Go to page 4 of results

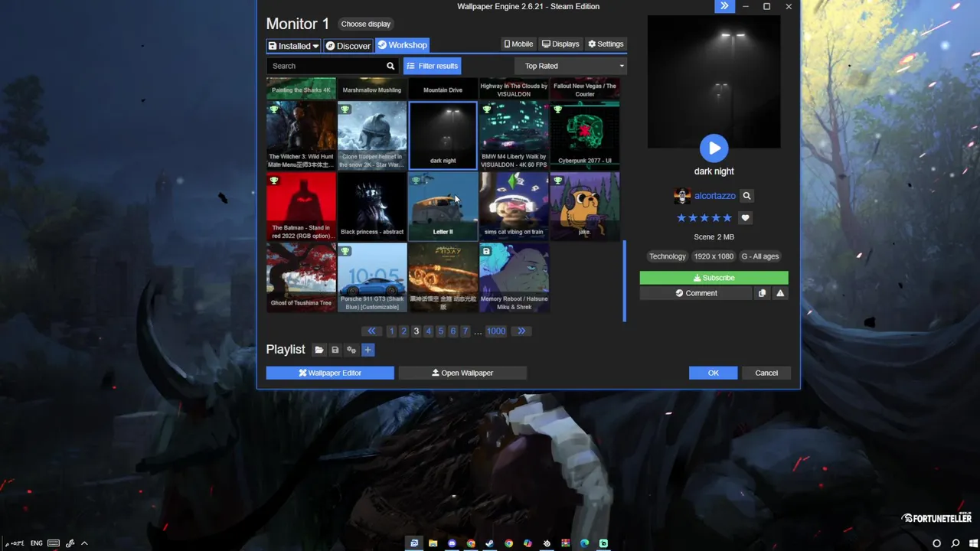[x=428, y=331]
